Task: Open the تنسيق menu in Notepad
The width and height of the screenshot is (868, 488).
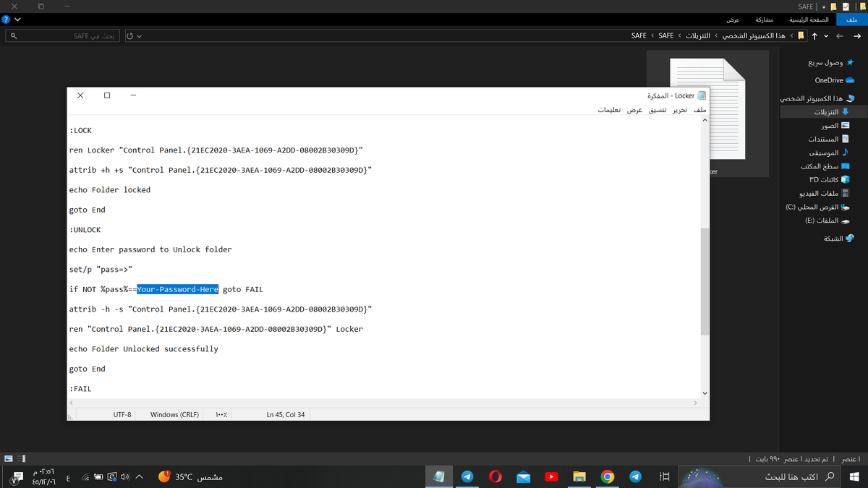Action: click(657, 110)
